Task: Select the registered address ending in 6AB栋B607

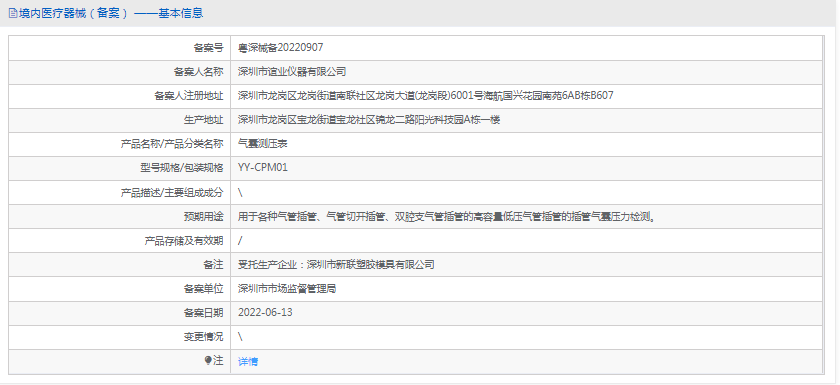Action: pyautogui.click(x=426, y=96)
